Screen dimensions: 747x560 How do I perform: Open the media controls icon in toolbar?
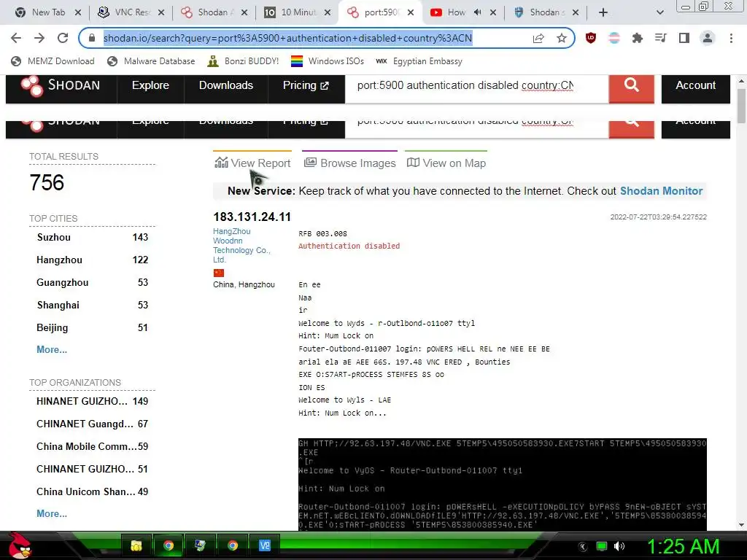[x=661, y=38]
